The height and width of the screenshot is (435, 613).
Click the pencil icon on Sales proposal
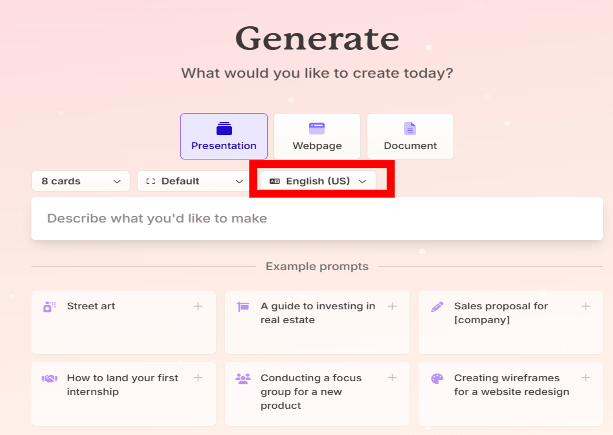pyautogui.click(x=436, y=306)
